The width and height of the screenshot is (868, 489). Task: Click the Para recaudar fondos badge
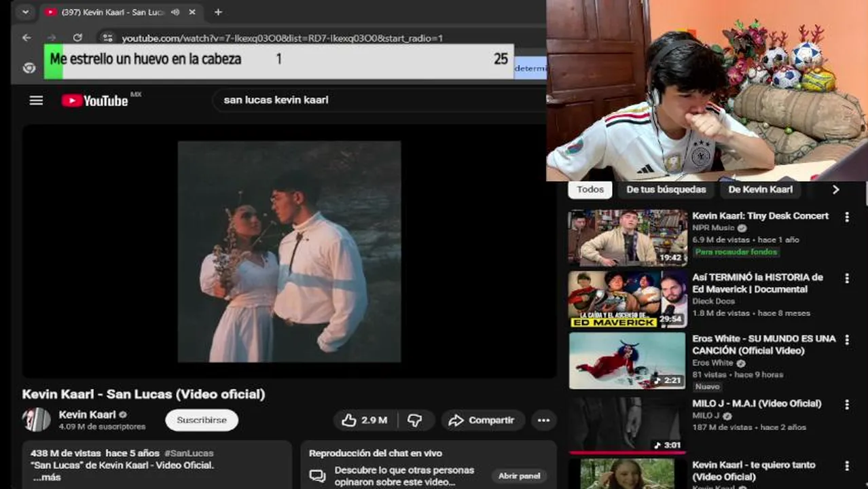click(736, 252)
